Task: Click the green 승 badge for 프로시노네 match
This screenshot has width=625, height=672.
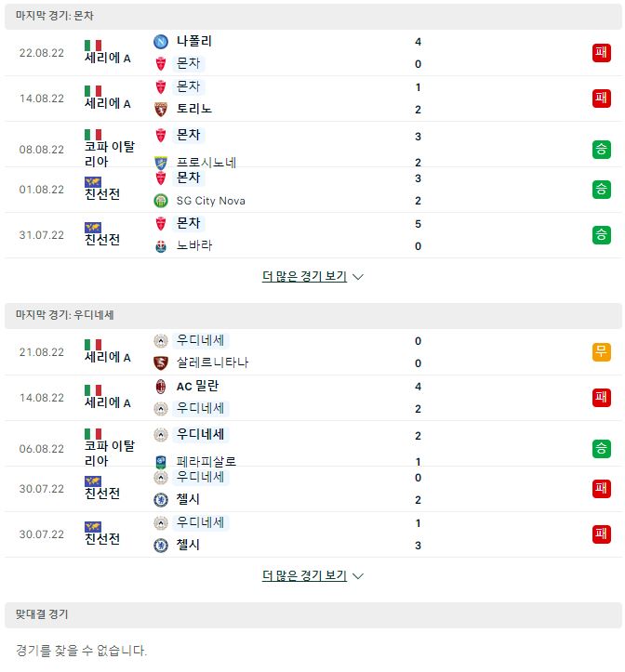Action: (601, 150)
